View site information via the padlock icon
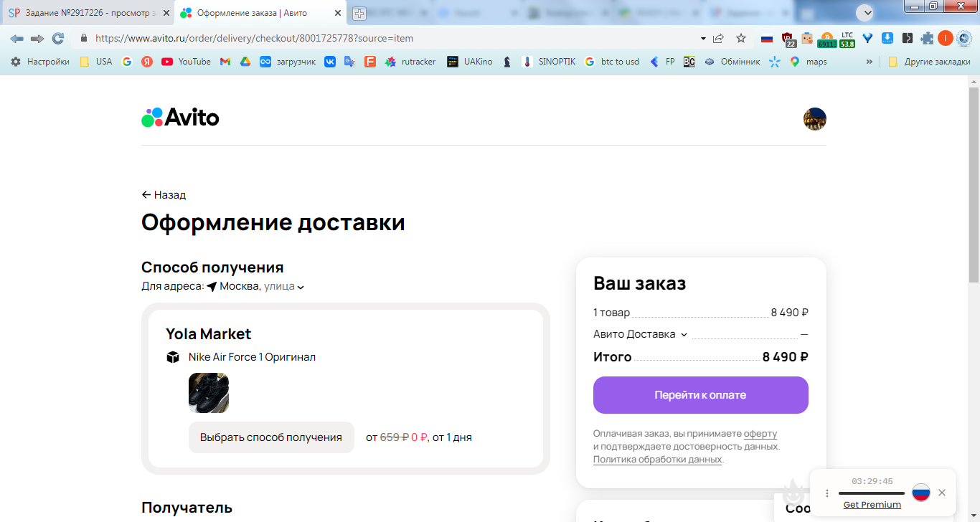The height and width of the screenshot is (522, 980). (84, 39)
